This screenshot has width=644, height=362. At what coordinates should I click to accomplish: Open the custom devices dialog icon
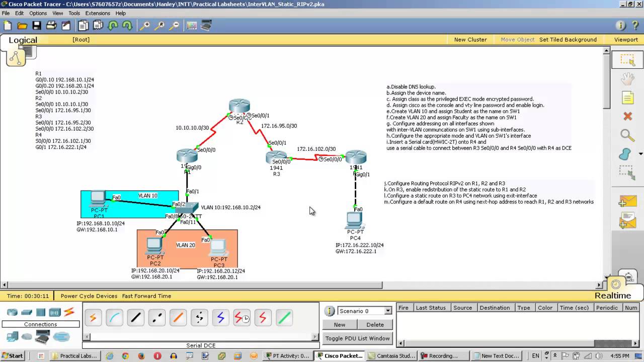(x=206, y=26)
